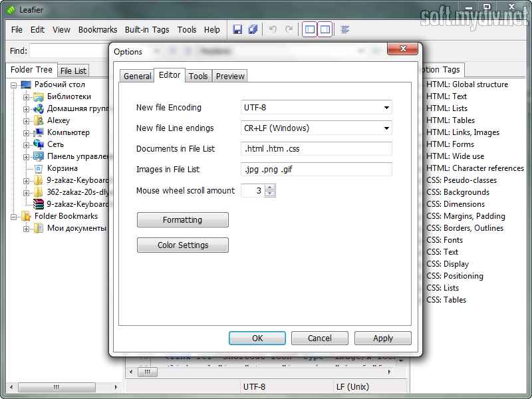Toggle the left side panel button
Image resolution: width=532 pixels, height=399 pixels.
coord(310,29)
